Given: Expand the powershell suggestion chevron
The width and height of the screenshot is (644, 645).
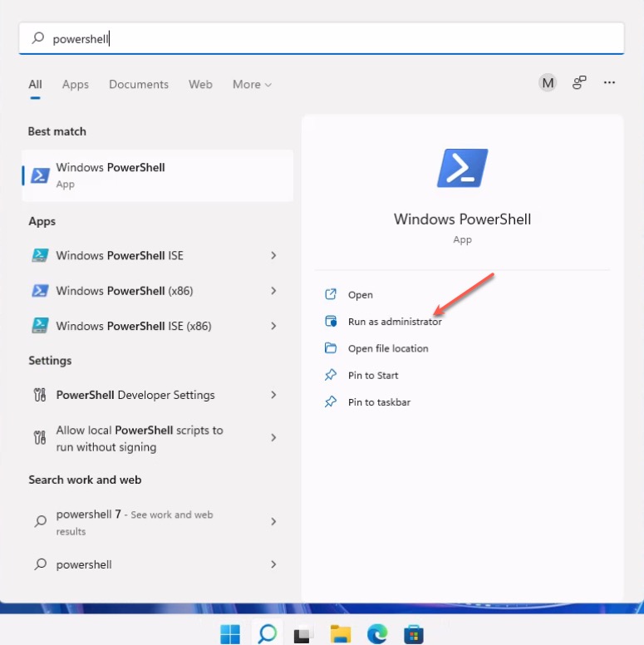Looking at the screenshot, I should (x=273, y=564).
